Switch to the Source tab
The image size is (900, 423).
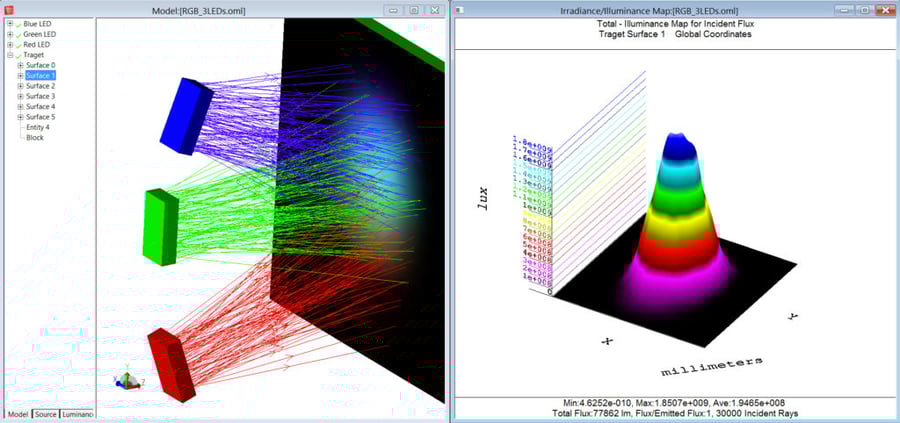45,414
